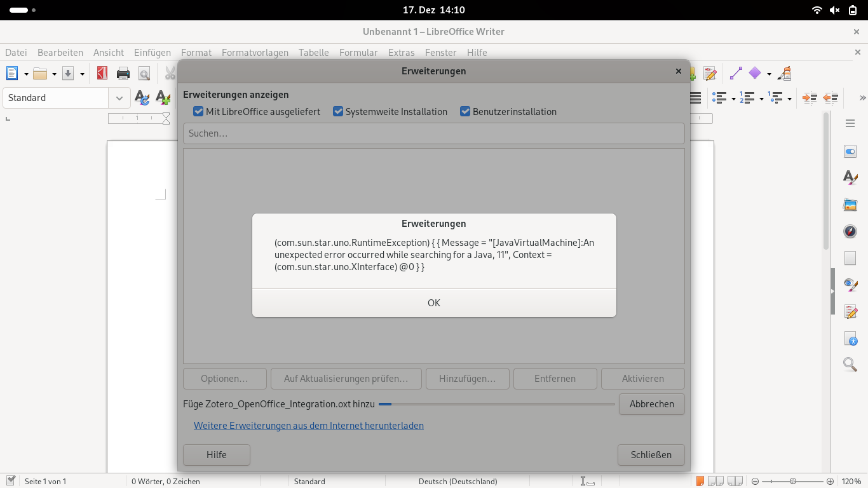Select the book view icon in the status bar
Screen dimensions: 868x488
[x=735, y=481]
